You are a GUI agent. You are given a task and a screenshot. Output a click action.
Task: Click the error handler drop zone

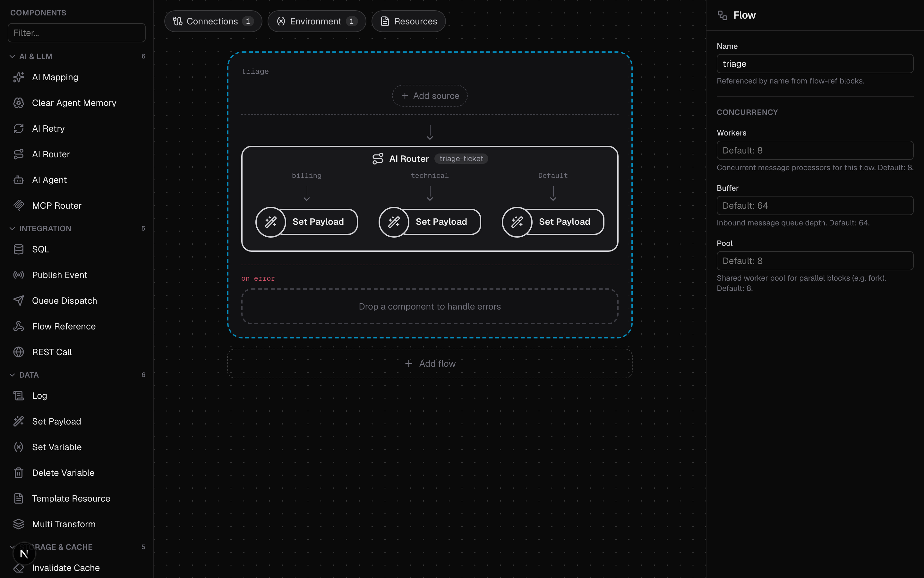430,306
